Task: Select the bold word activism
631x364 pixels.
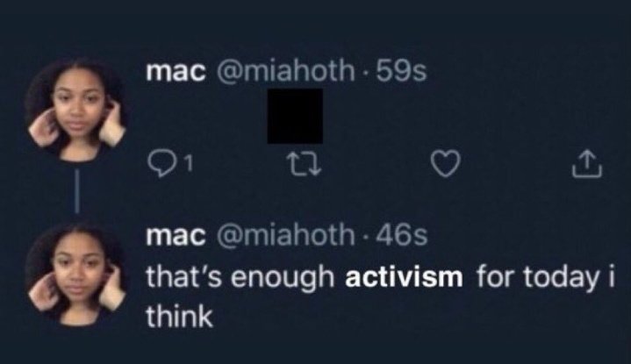Action: tap(404, 277)
